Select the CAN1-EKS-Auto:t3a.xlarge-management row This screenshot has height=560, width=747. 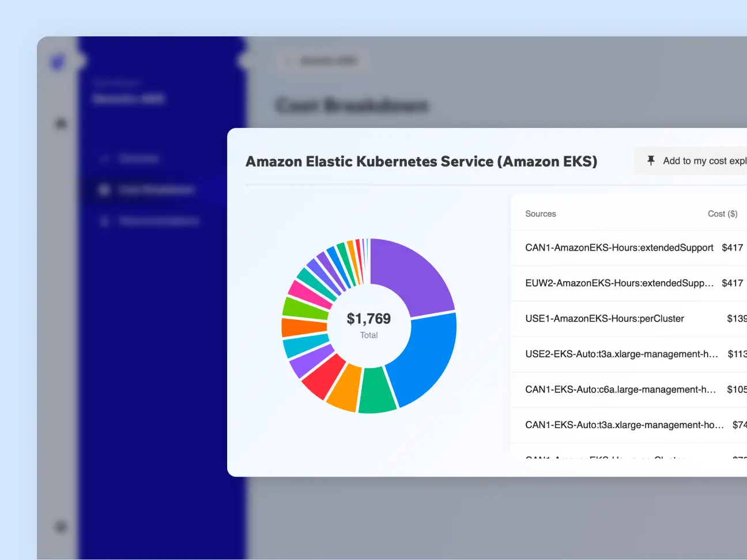coord(629,425)
